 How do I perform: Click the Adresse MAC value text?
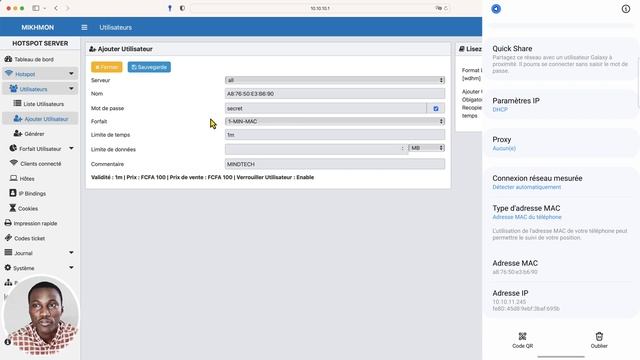(515, 272)
